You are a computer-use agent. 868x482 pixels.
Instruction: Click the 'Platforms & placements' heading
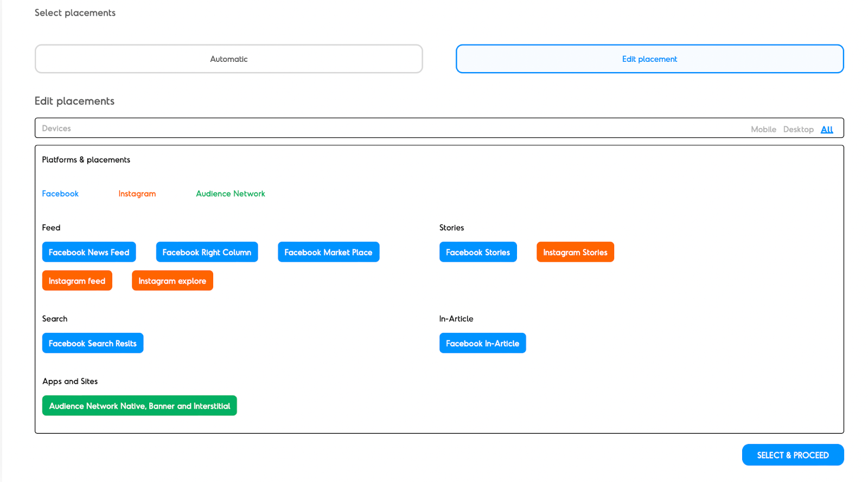[86, 159]
